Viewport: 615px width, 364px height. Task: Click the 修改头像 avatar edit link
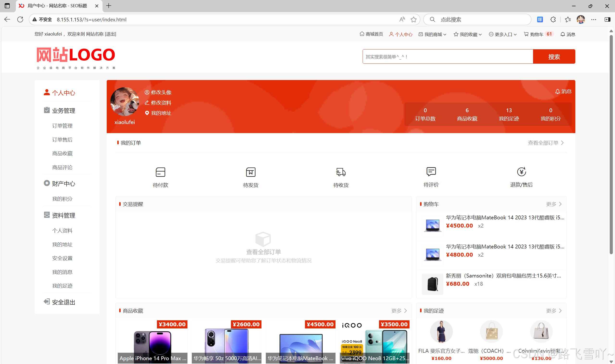click(158, 92)
